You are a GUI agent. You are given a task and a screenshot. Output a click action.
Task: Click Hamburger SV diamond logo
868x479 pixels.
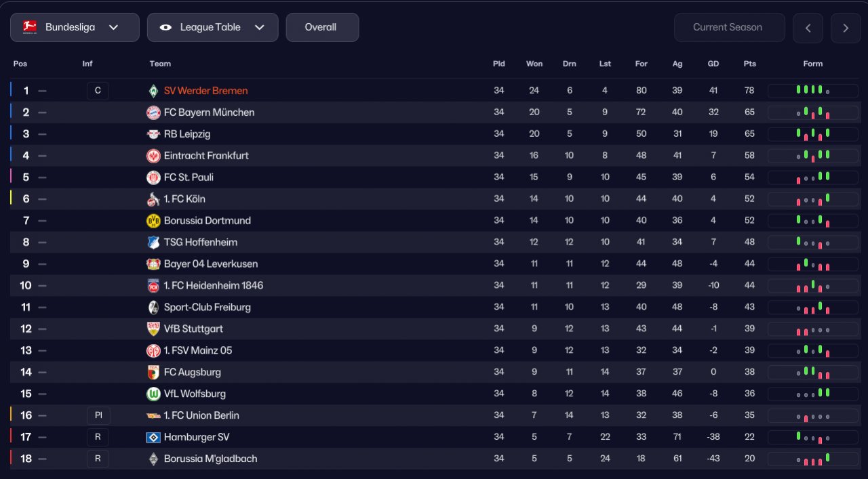153,438
